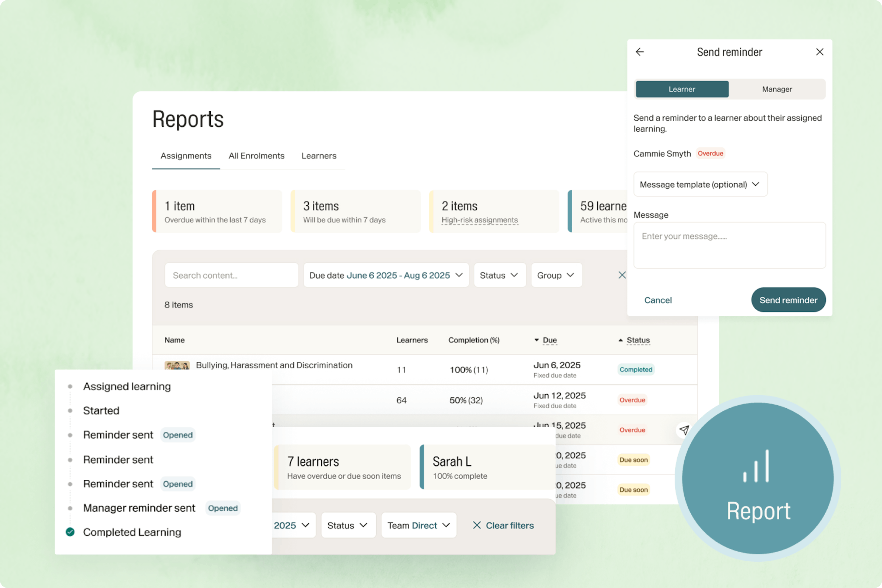Click the Search content field
The width and height of the screenshot is (882, 588).
231,275
